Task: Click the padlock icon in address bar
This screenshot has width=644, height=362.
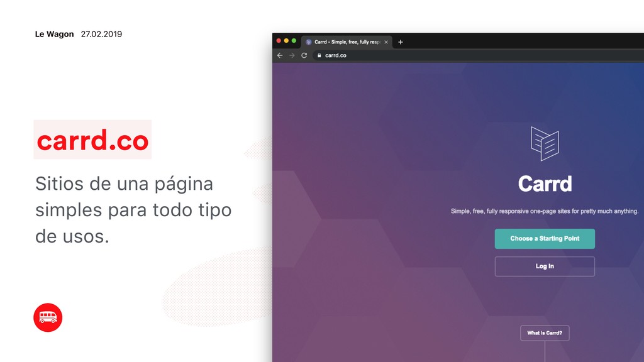Action: (319, 55)
